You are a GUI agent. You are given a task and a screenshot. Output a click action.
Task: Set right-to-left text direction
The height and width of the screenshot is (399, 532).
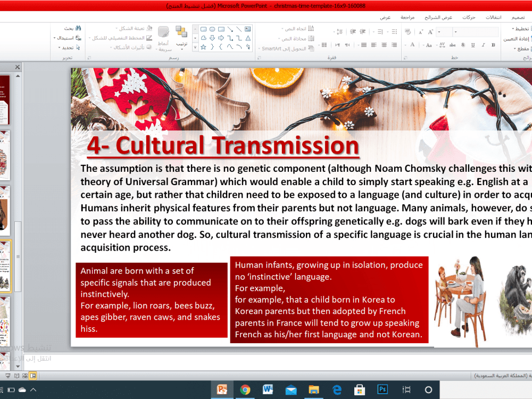[347, 45]
